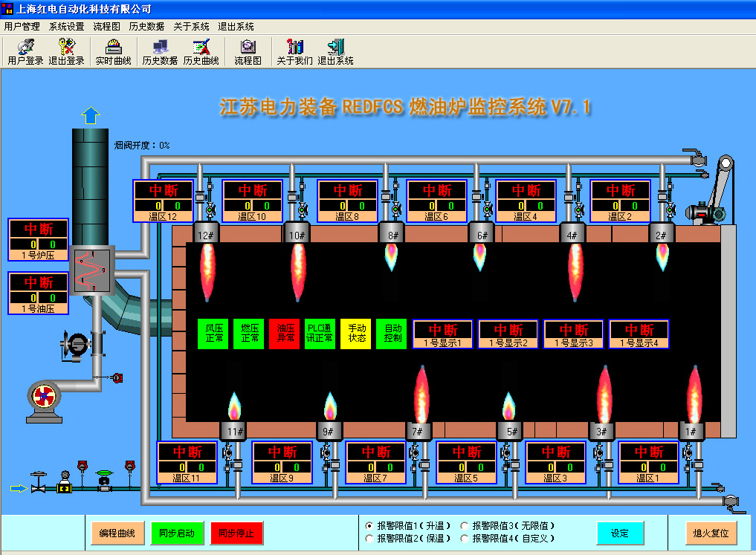Viewport: 756px width, 555px height.
Task: Click the cyan 设定 button
Action: click(x=619, y=533)
